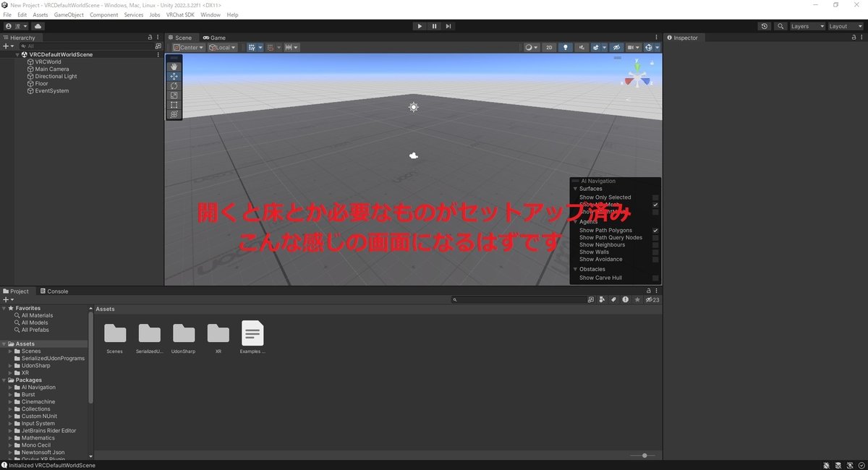
Task: Collapse the Packages tree node
Action: tap(4, 380)
